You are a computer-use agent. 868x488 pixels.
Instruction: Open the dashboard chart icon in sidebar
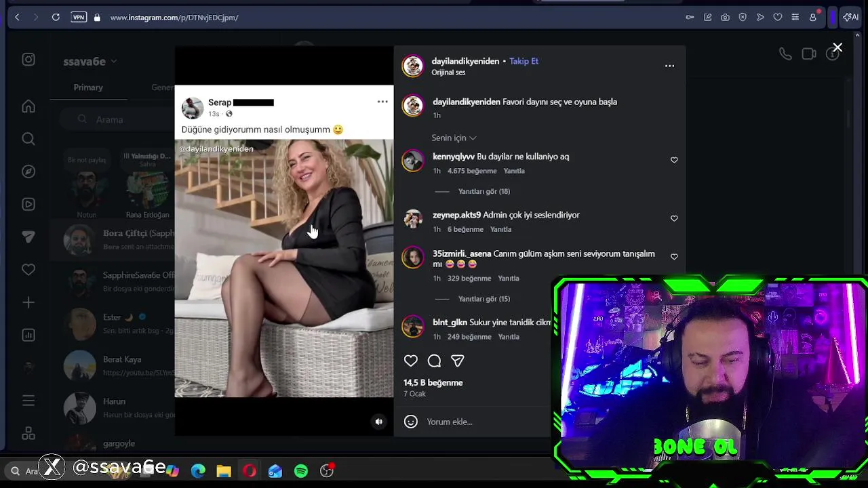(28, 335)
